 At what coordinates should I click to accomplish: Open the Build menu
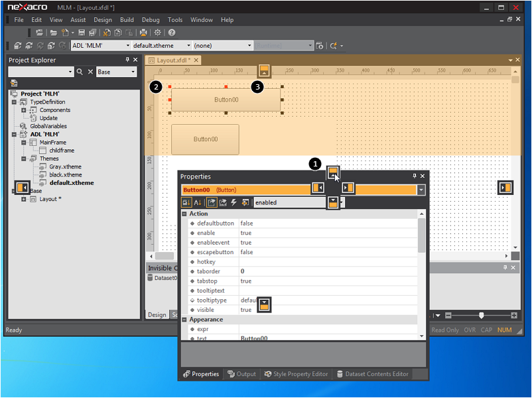tap(127, 20)
